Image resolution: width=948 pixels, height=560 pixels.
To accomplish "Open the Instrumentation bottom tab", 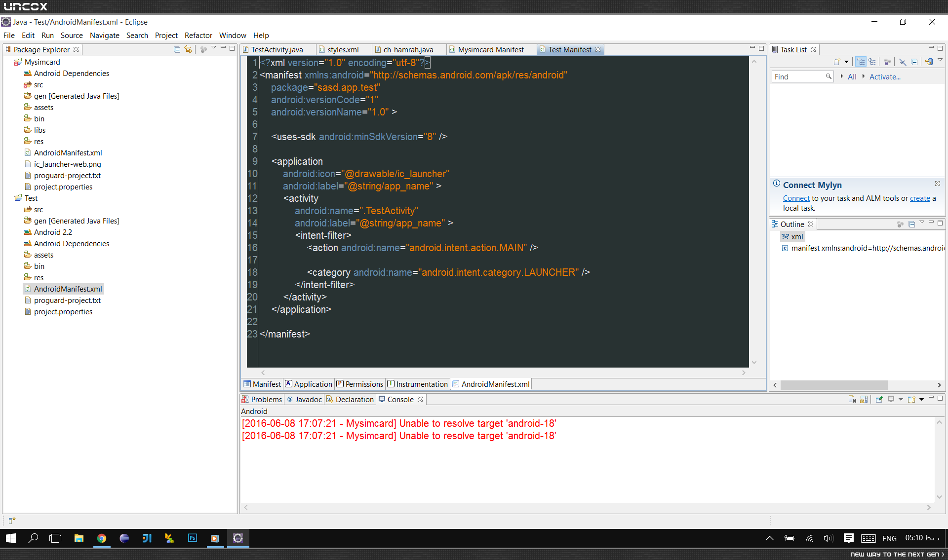I will [x=418, y=384].
